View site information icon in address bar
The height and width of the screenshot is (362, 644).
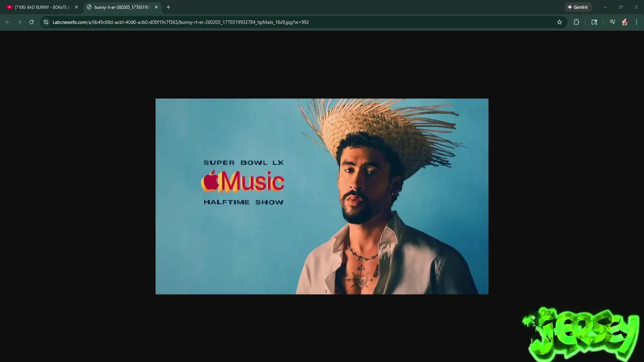46,22
